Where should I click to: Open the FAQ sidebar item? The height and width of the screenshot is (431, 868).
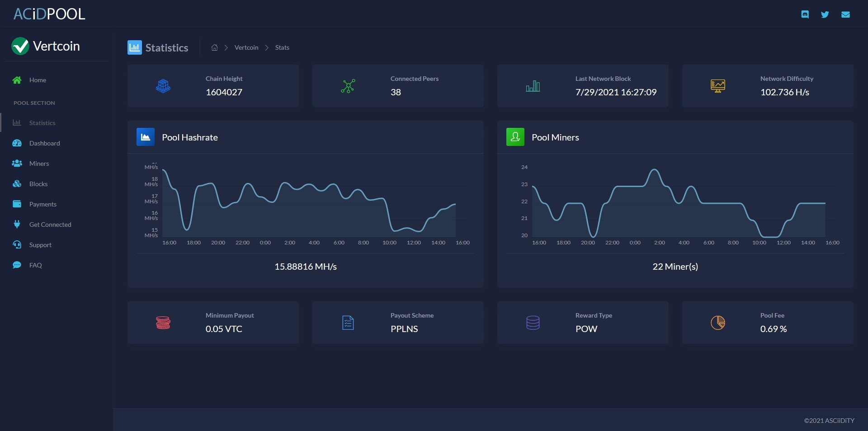(x=36, y=265)
